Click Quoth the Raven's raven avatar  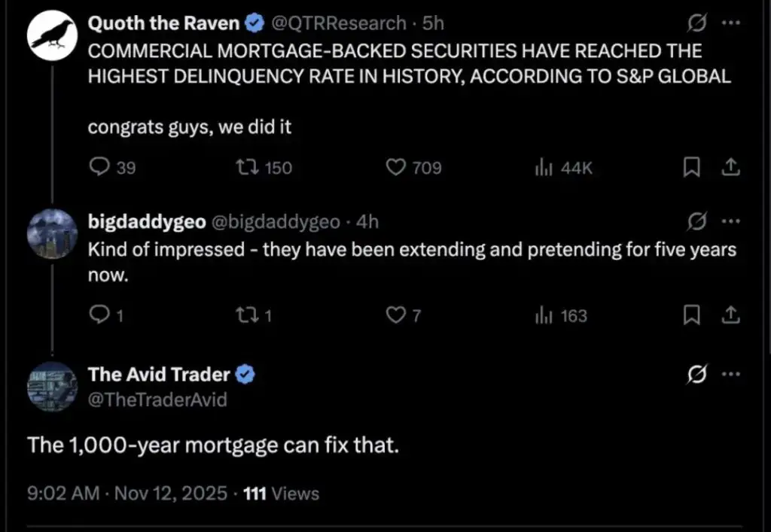pos(52,36)
